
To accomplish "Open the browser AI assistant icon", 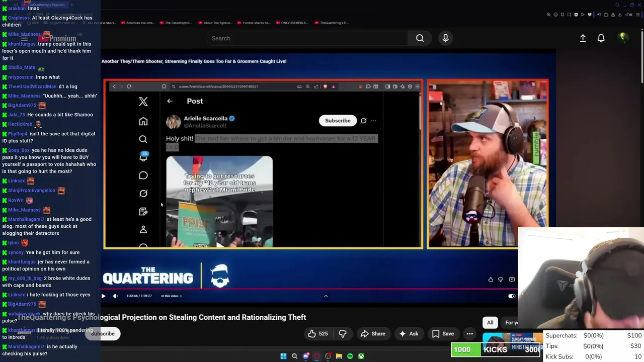I will (628, 15).
